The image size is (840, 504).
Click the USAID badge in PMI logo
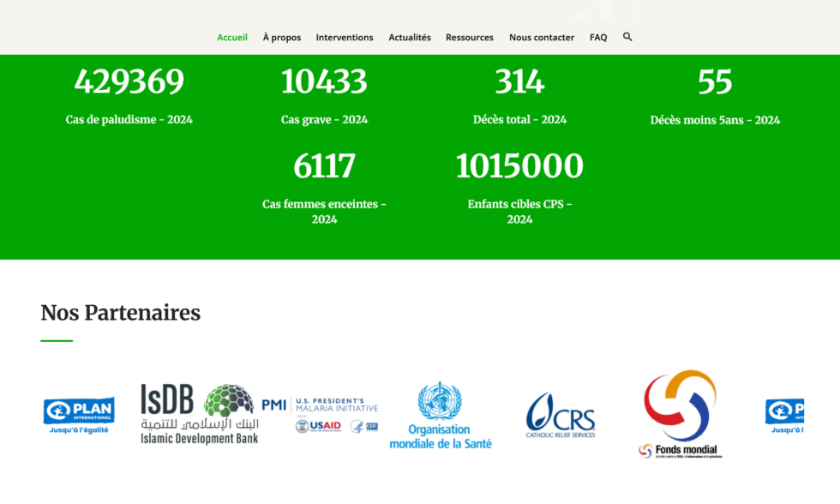pos(319,426)
